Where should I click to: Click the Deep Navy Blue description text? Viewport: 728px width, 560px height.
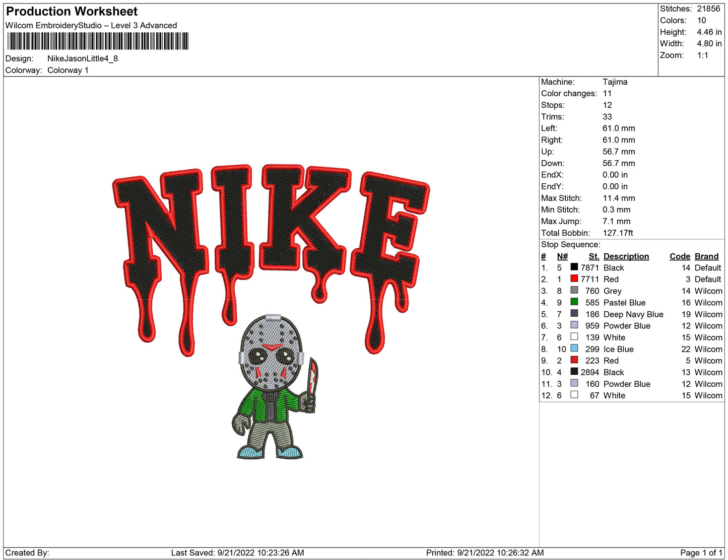(633, 314)
